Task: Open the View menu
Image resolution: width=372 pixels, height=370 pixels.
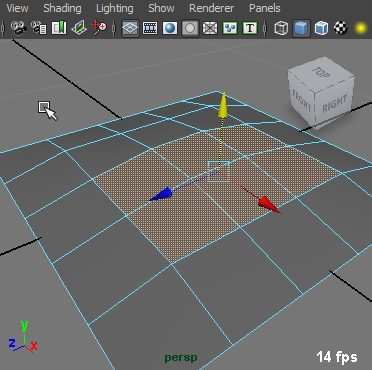Action: [x=17, y=8]
